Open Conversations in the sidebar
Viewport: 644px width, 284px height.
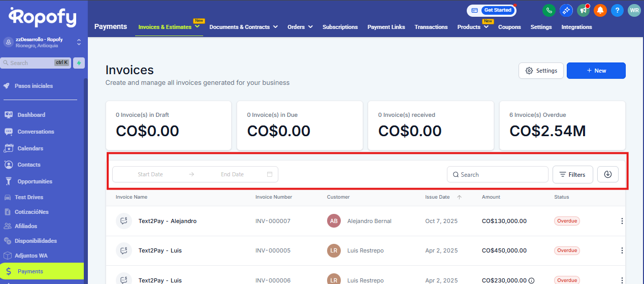pyautogui.click(x=36, y=132)
